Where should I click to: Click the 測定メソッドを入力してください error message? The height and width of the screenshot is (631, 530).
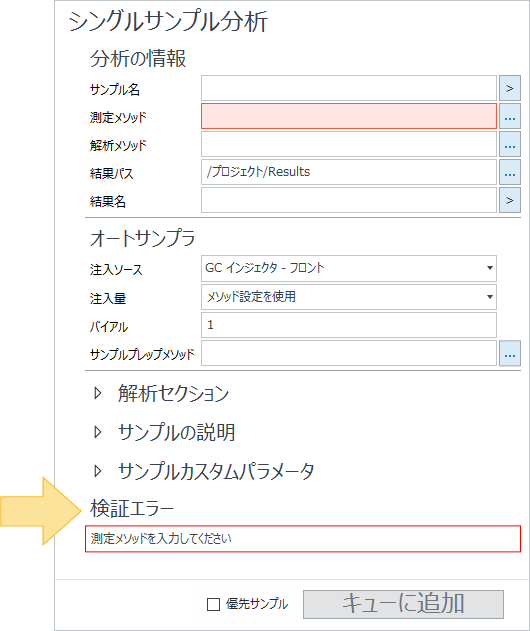click(x=161, y=538)
